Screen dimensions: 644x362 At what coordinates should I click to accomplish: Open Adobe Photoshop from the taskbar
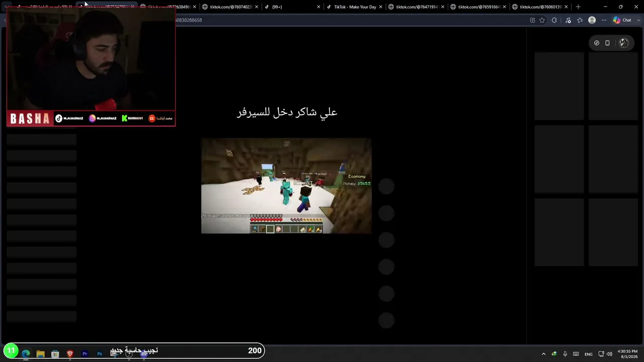(99, 354)
